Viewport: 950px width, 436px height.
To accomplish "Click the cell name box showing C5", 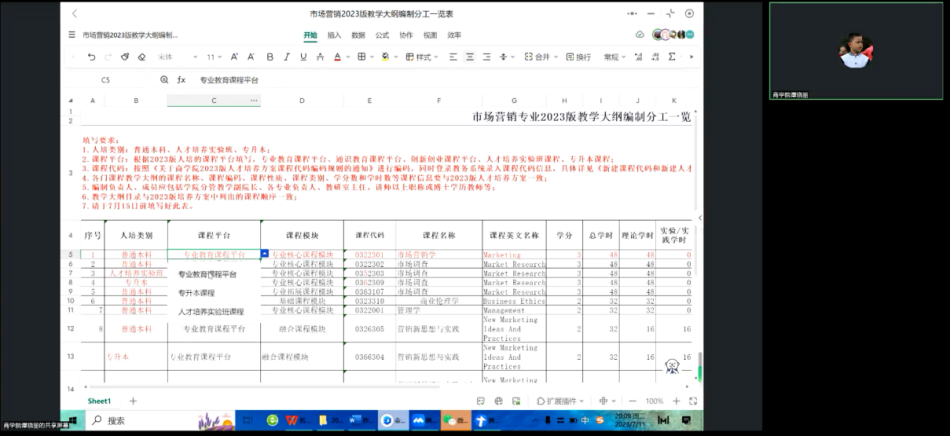I will [107, 79].
